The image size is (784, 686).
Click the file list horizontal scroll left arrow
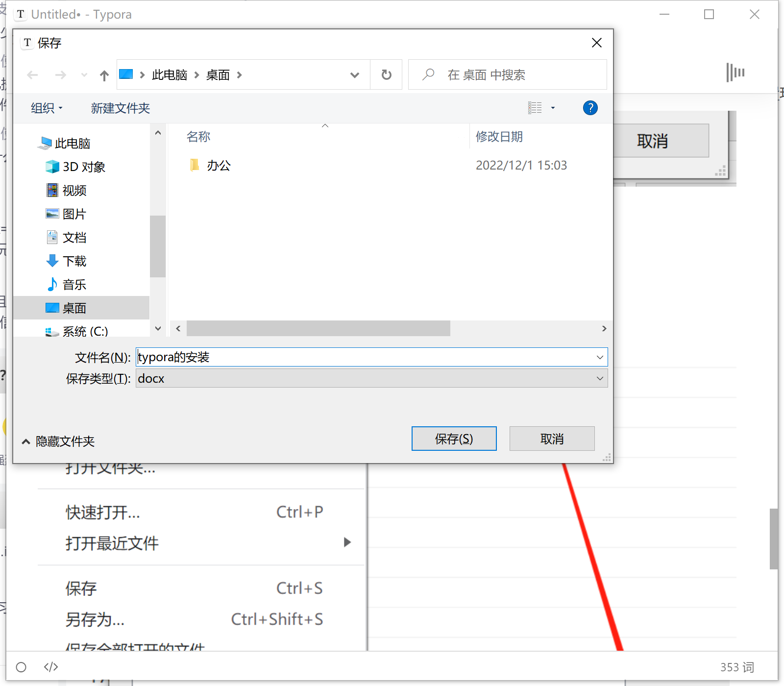(x=178, y=328)
